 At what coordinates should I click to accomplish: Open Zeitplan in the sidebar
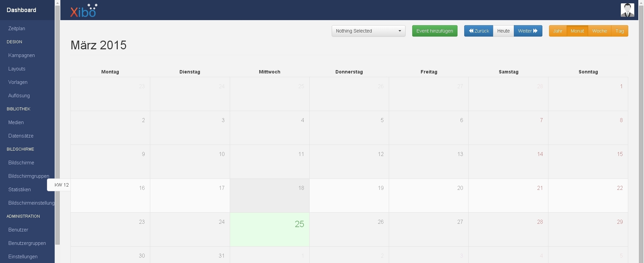pyautogui.click(x=17, y=29)
